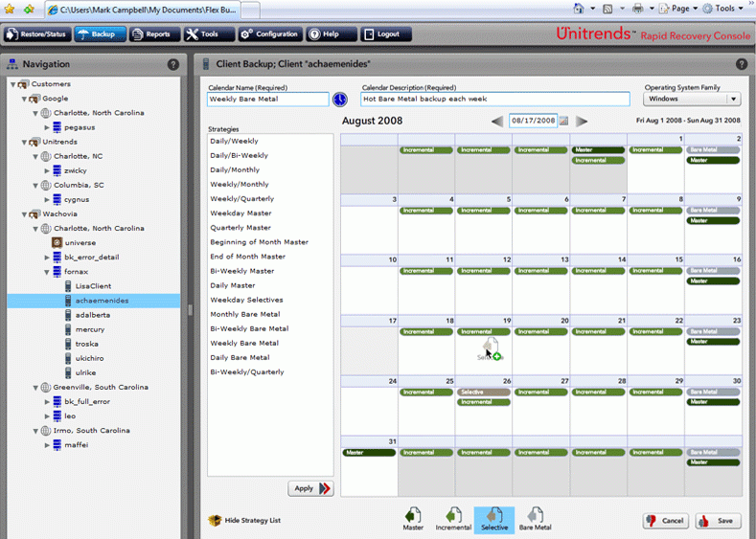
Task: Click the browser print icon
Action: (x=637, y=9)
